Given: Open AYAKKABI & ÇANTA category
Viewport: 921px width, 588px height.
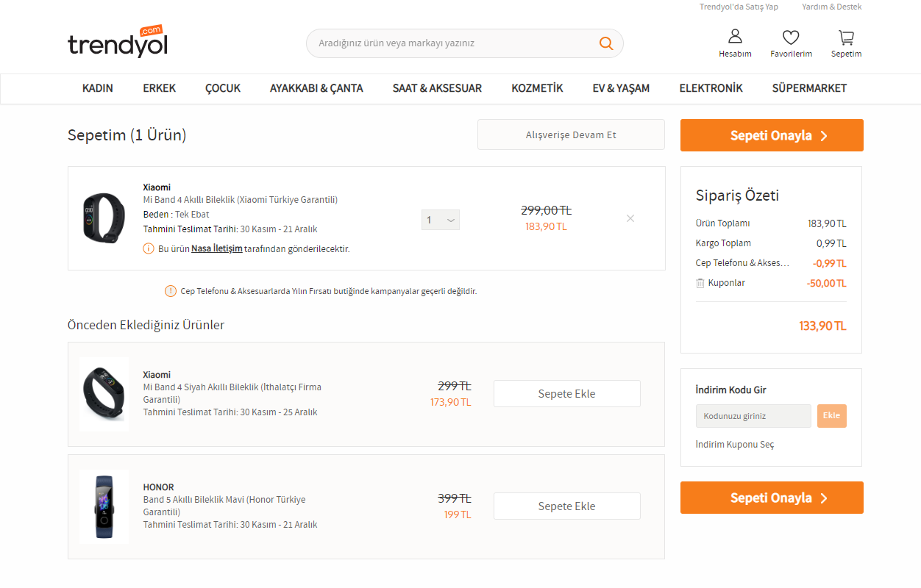Looking at the screenshot, I should click(316, 88).
